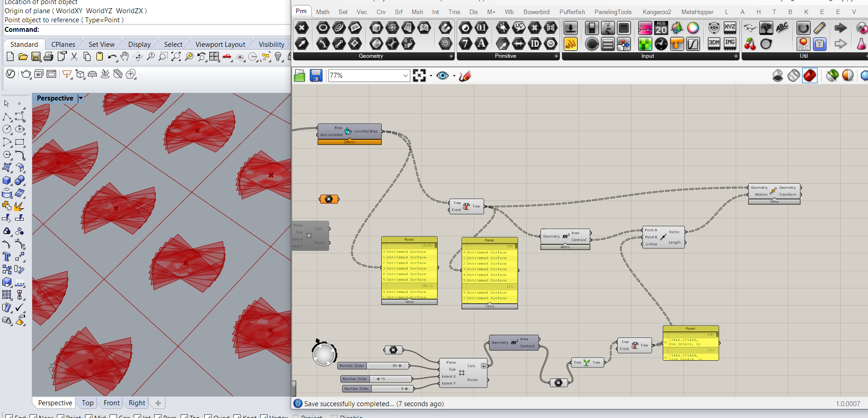Turn off Grasshopper preview with the grey icon
Image resolution: width=868 pixels, height=418 pixels.
coord(778,76)
